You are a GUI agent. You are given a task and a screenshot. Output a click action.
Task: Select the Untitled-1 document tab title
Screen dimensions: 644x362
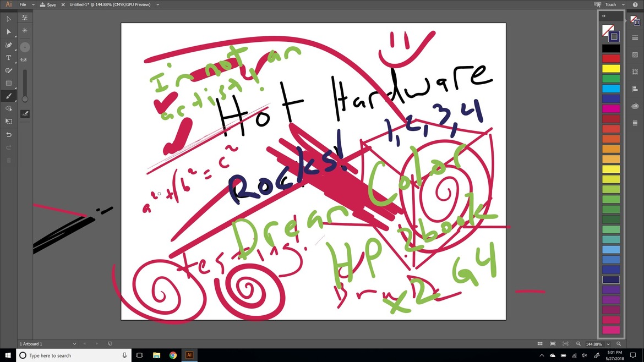pos(110,4)
